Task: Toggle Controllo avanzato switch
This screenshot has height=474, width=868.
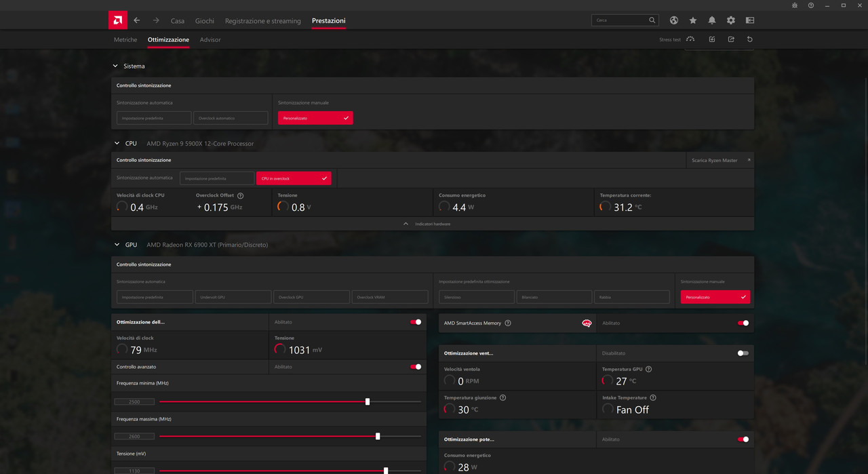Action: pyautogui.click(x=416, y=367)
